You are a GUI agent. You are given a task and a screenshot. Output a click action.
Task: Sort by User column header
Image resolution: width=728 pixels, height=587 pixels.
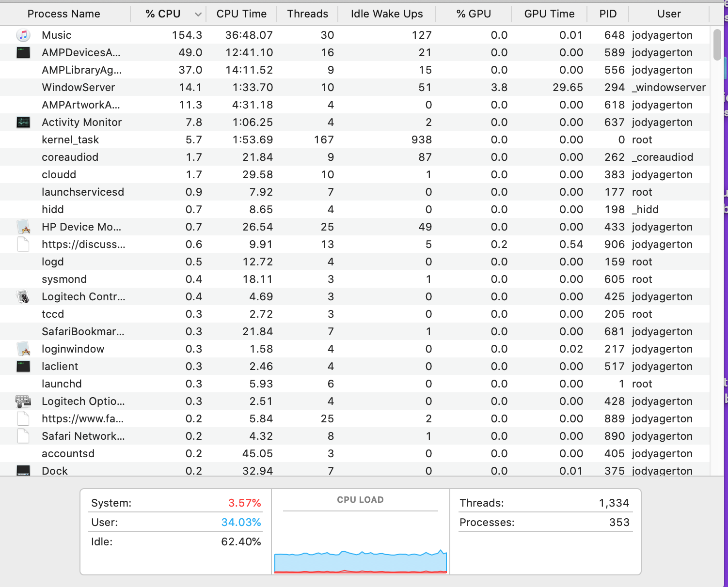(669, 14)
